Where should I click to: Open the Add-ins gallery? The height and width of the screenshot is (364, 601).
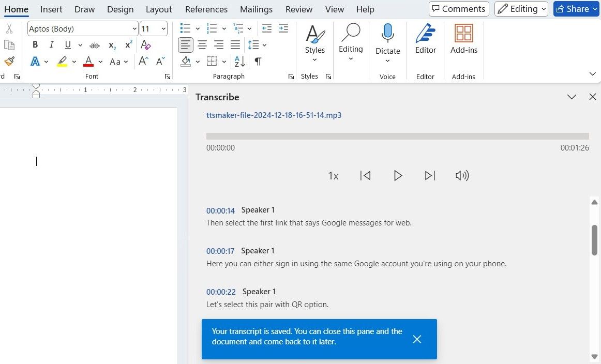[463, 39]
